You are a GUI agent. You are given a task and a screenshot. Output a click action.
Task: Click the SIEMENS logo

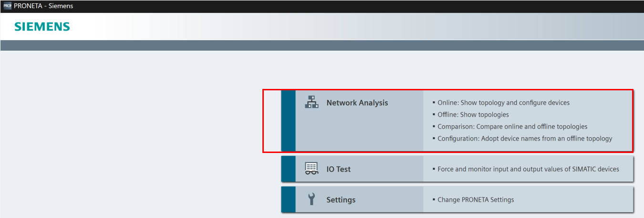point(42,26)
